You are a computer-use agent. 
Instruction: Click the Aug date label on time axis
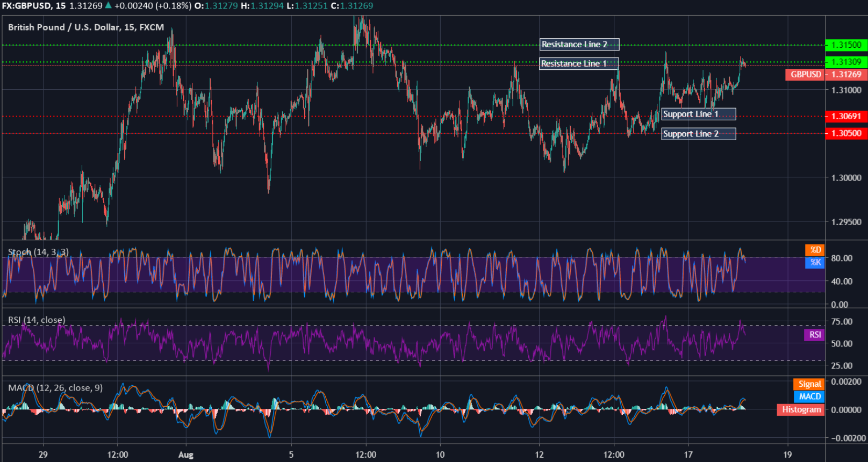pyautogui.click(x=186, y=455)
